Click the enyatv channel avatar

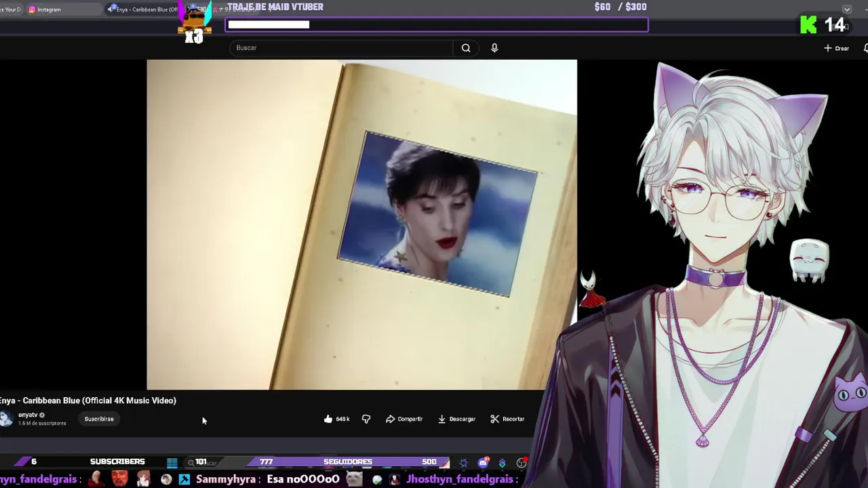(6, 419)
